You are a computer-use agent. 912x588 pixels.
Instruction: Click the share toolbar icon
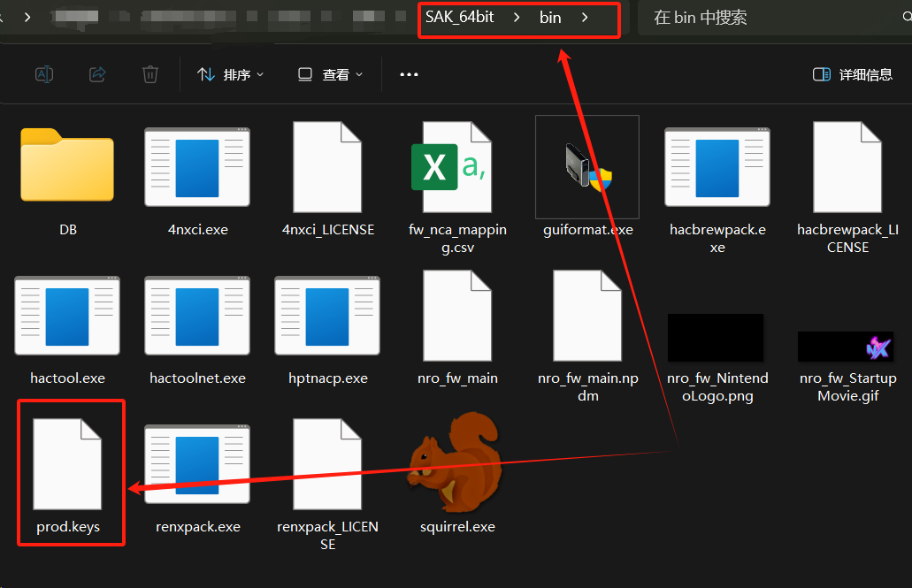point(97,75)
